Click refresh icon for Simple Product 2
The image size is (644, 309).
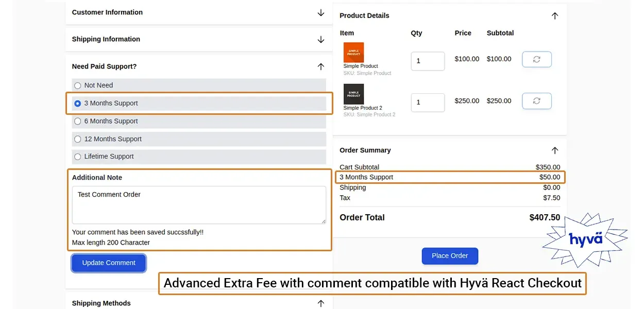[536, 101]
